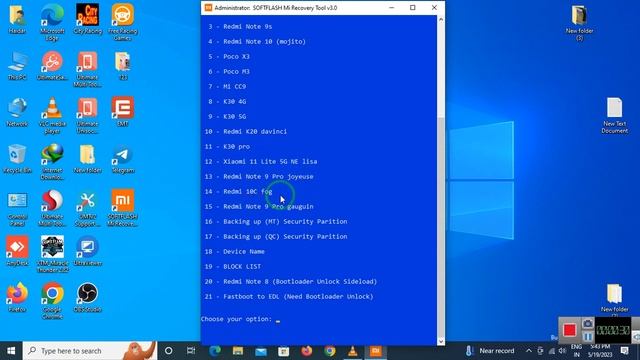This screenshot has width=640, height=360.
Task: Open the UltimateFix desktop shortcut
Action: 52,65
